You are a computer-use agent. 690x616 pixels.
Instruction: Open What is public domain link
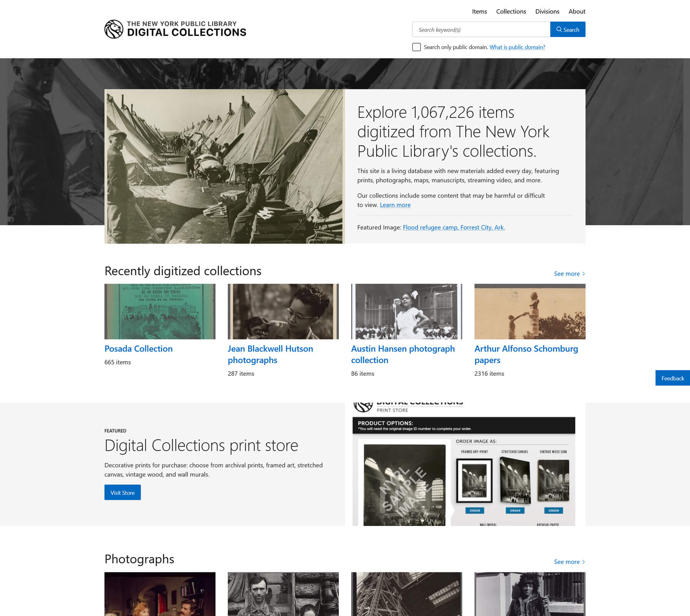[x=517, y=47]
